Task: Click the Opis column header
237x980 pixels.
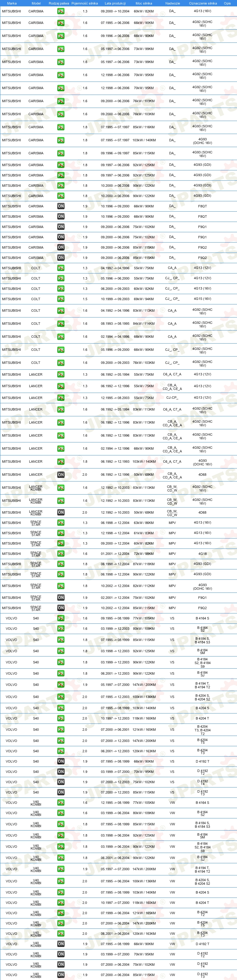Action: [x=227, y=3]
